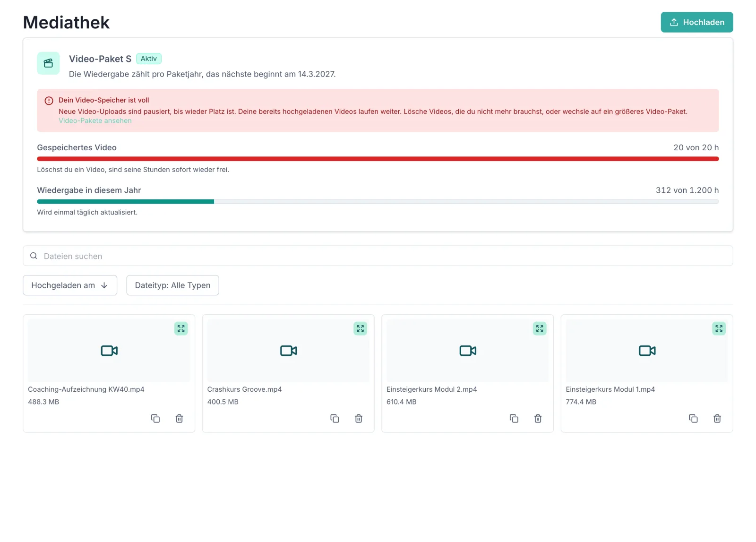Click the Aktiv status badge
Screen dimensions: 756x542
pos(149,59)
